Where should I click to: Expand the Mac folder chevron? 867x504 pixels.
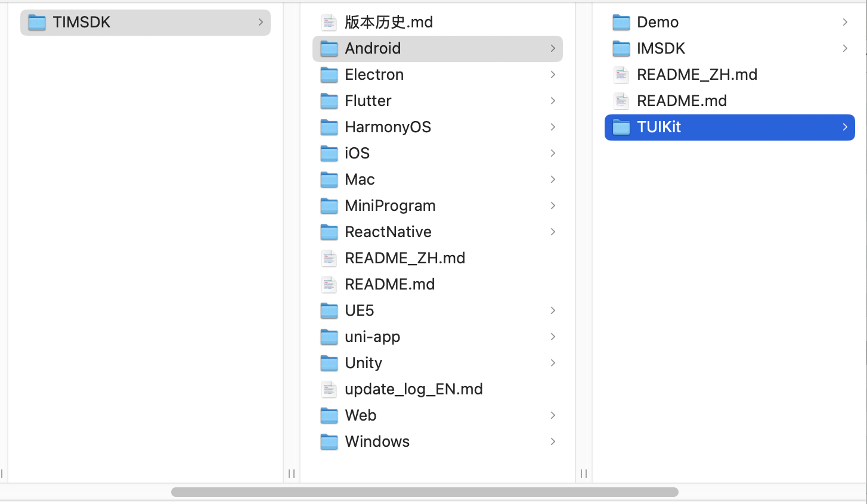[553, 179]
